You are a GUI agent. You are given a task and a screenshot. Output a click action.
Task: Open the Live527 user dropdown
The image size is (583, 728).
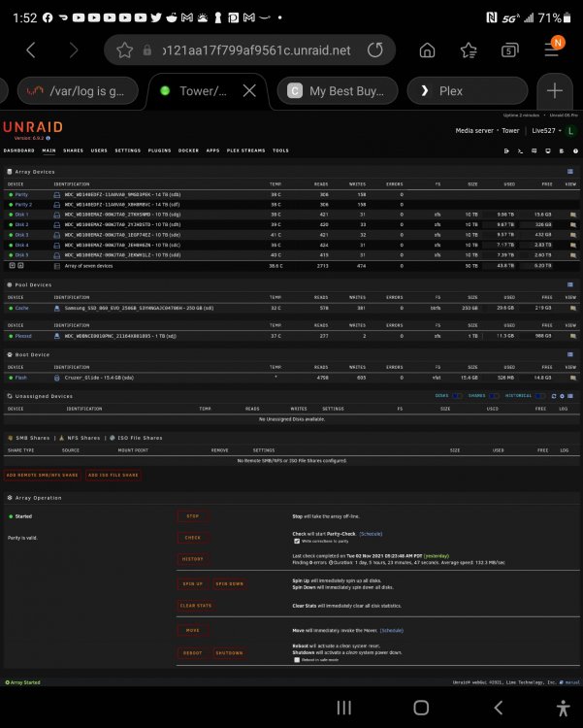point(546,130)
